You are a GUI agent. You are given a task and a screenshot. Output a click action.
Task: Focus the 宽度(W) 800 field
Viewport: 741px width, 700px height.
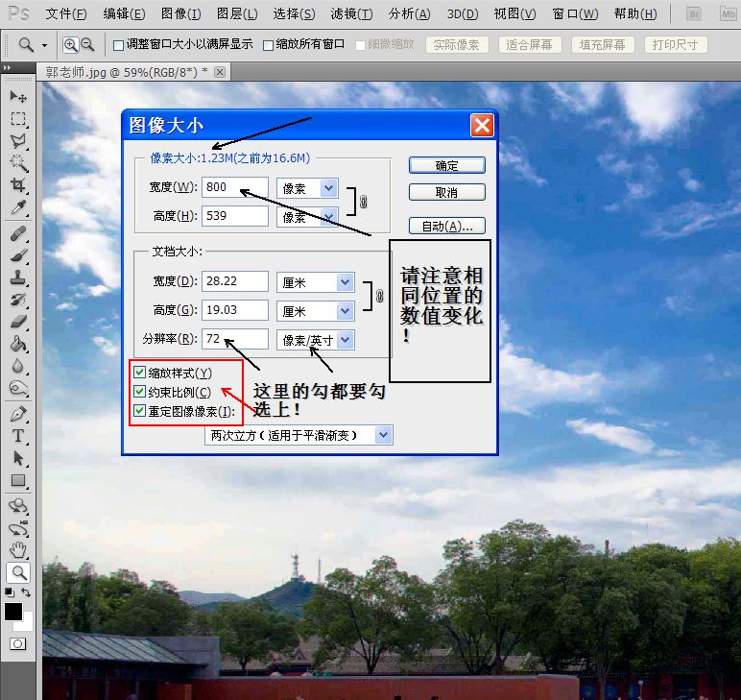[235, 187]
